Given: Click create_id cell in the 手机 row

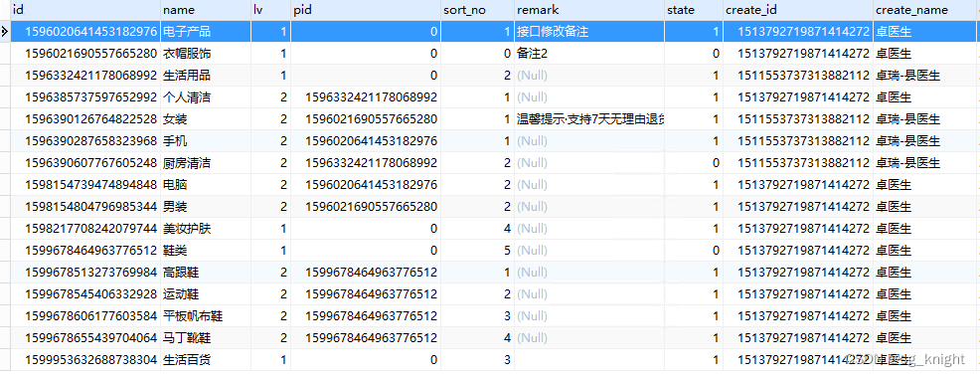Looking at the screenshot, I should (798, 141).
